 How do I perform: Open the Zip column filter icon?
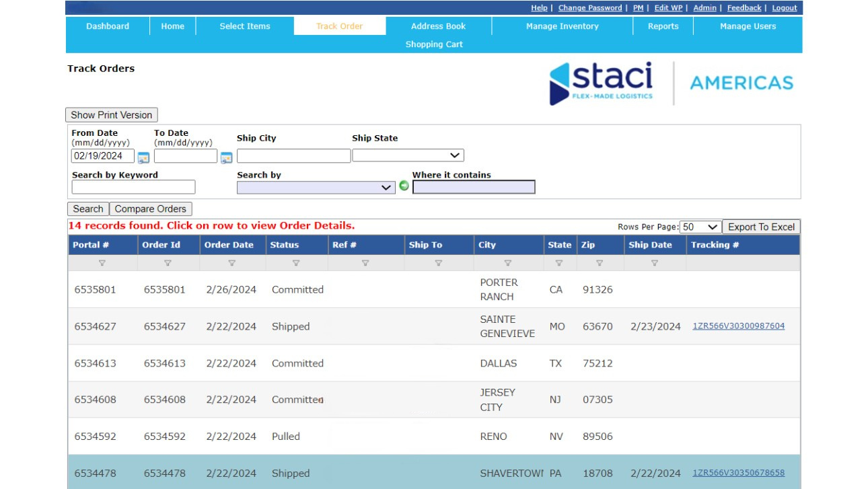600,264
